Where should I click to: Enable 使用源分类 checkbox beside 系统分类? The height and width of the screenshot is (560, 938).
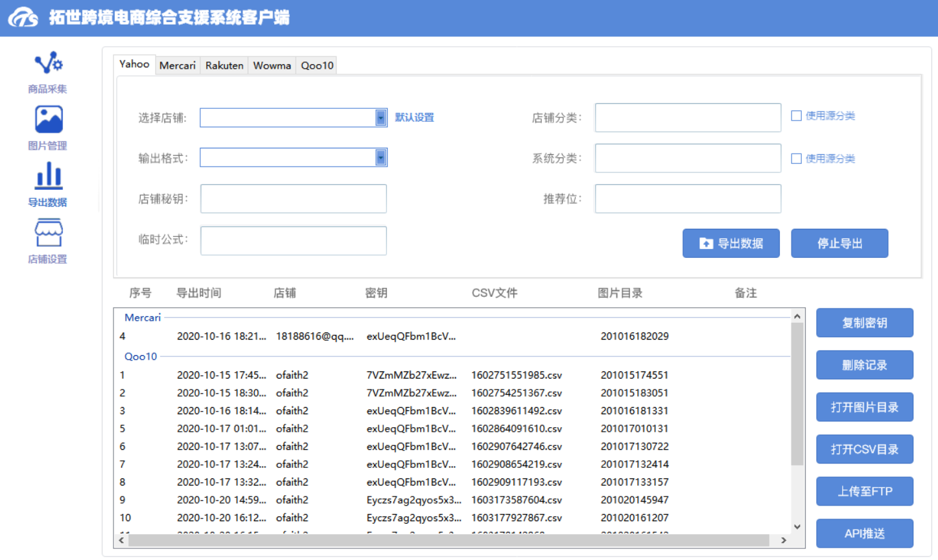[x=796, y=159]
